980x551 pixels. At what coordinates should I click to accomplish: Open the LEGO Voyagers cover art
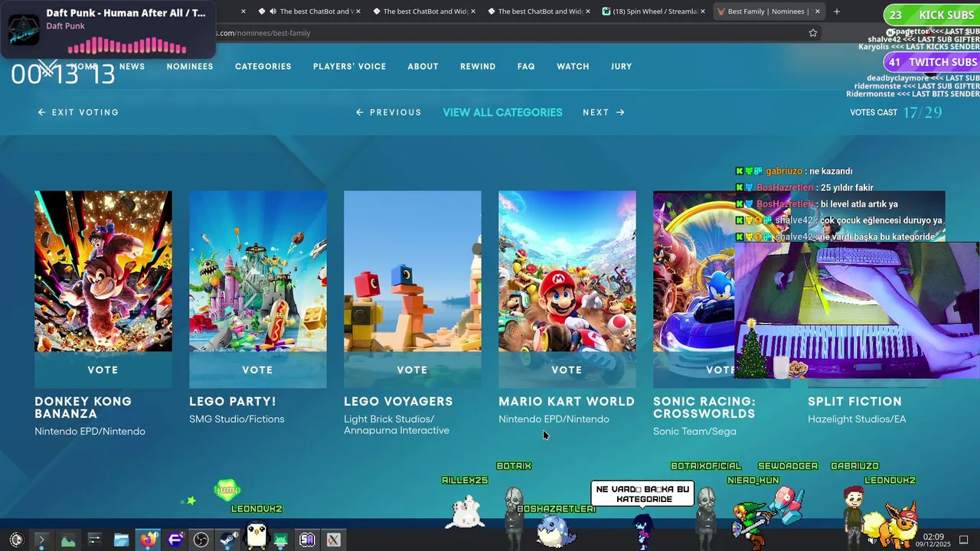(x=413, y=271)
